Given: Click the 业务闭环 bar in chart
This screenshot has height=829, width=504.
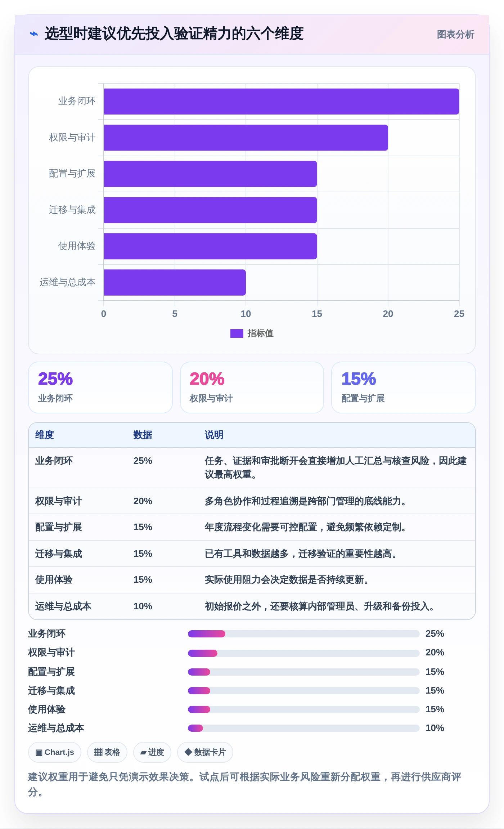Looking at the screenshot, I should coord(281,102).
